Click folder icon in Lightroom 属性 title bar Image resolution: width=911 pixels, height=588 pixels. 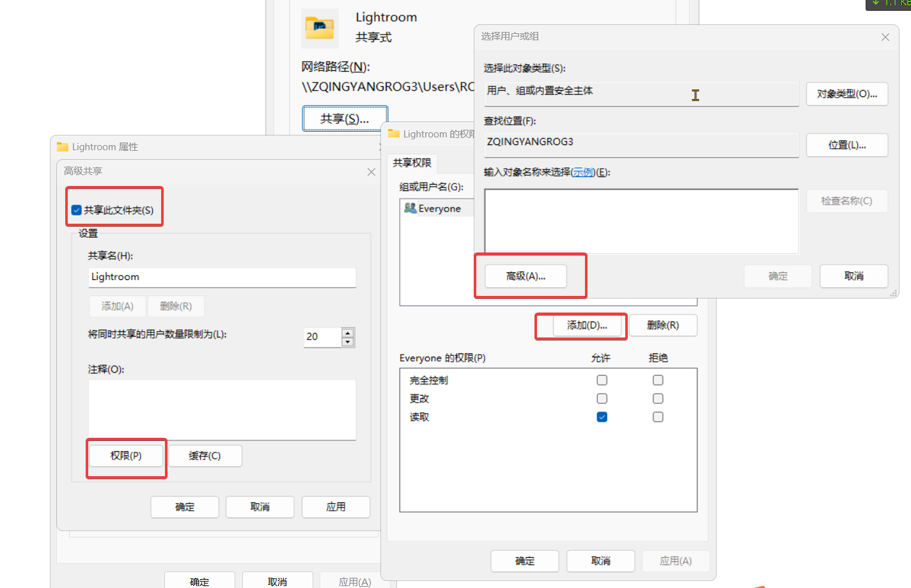(63, 147)
